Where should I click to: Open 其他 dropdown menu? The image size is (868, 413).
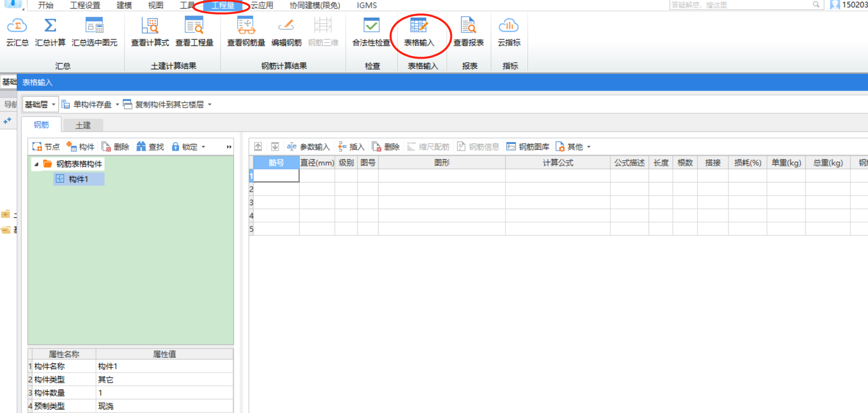[x=573, y=147]
